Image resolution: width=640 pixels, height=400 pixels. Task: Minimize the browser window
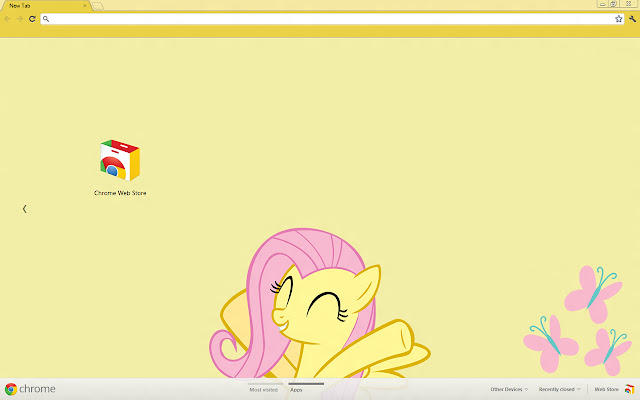click(x=602, y=4)
